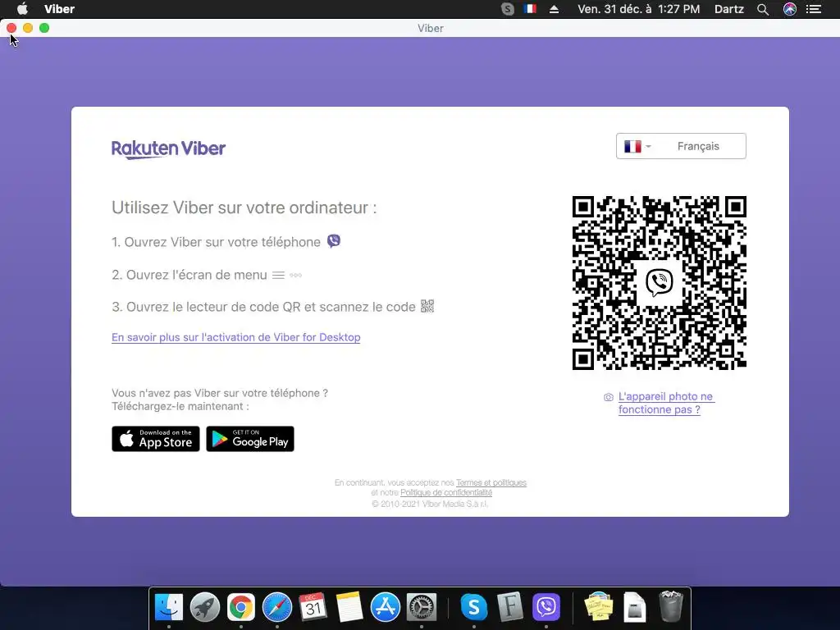Open Notes app in the dock
The width and height of the screenshot is (840, 630).
[x=349, y=608]
